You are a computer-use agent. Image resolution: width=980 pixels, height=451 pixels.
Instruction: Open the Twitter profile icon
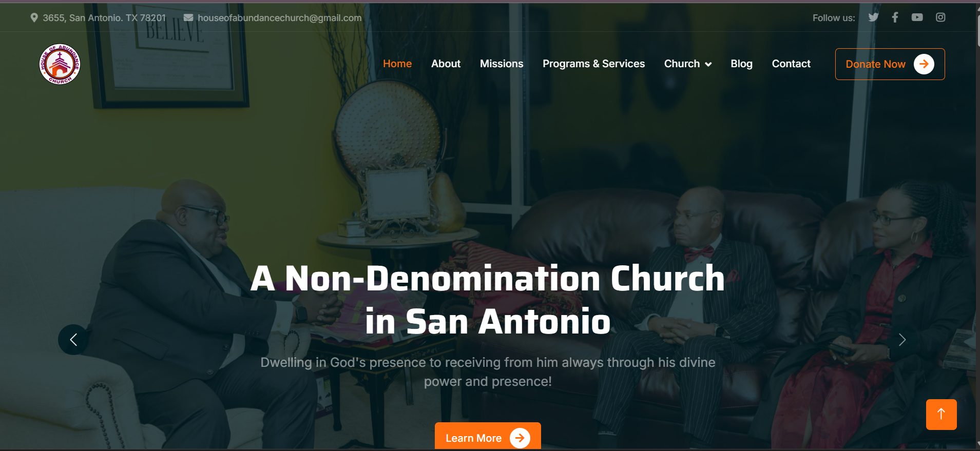coord(873,17)
